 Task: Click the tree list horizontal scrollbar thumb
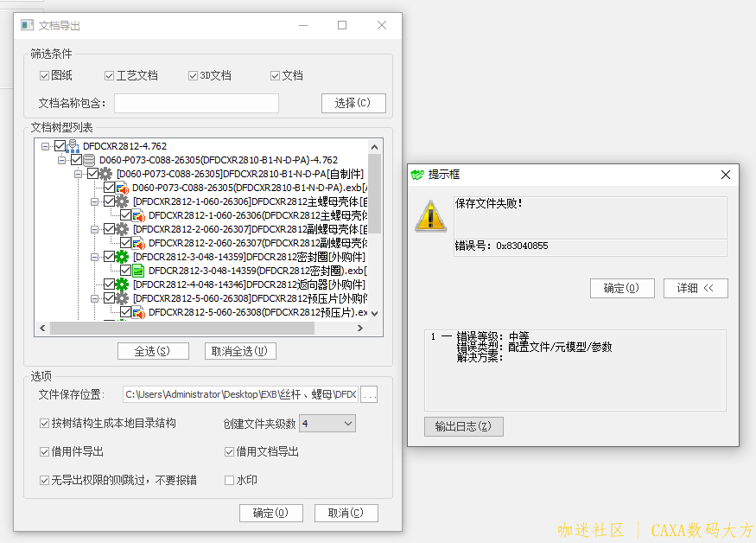click(181, 329)
